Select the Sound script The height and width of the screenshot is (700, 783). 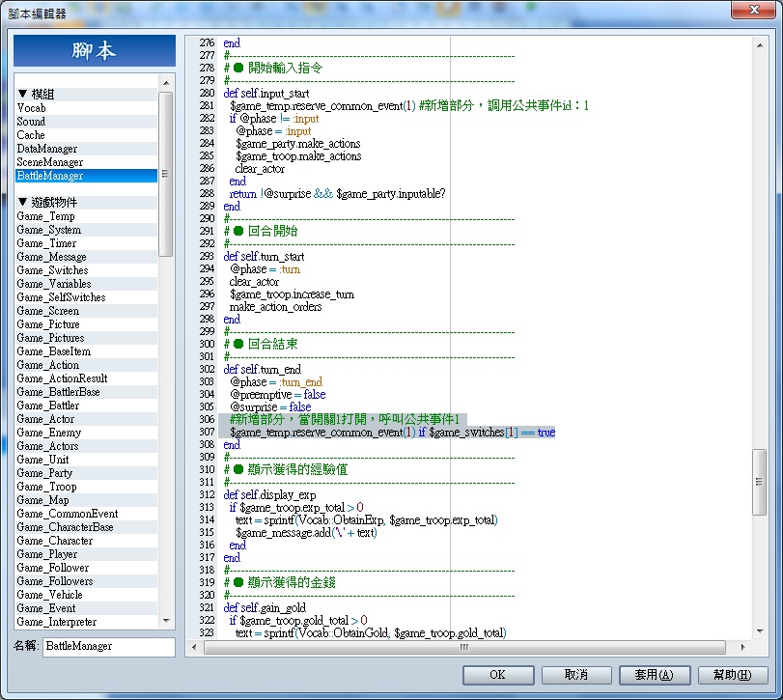pyautogui.click(x=86, y=122)
